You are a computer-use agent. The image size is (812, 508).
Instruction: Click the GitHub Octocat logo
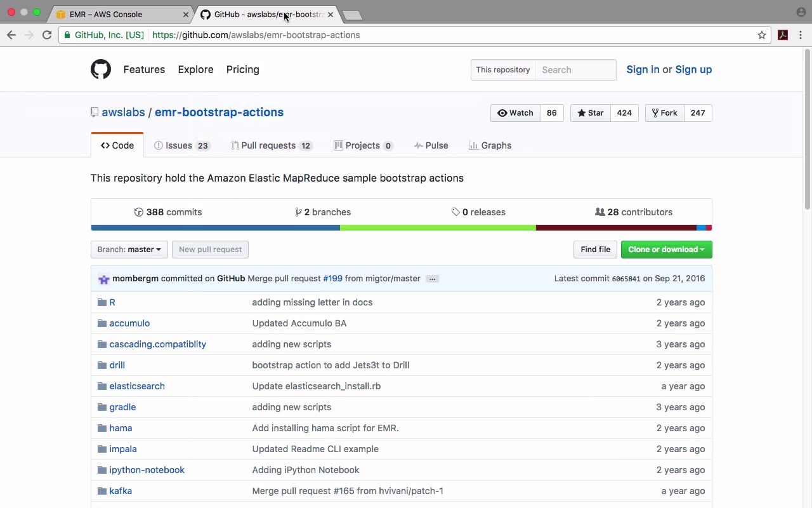tap(100, 69)
